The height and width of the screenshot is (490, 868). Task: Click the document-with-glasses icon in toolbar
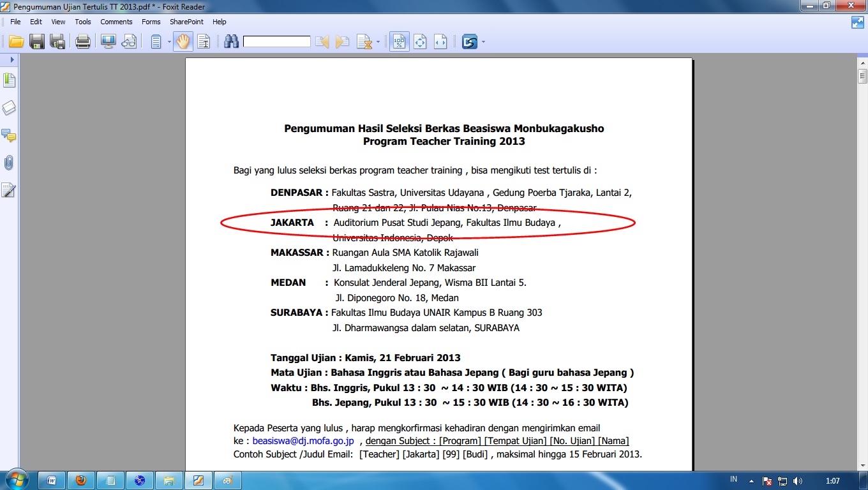pos(129,42)
